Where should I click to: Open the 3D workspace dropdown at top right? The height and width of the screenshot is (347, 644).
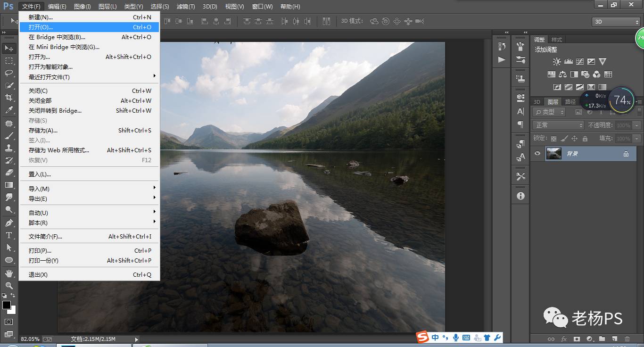[616, 22]
